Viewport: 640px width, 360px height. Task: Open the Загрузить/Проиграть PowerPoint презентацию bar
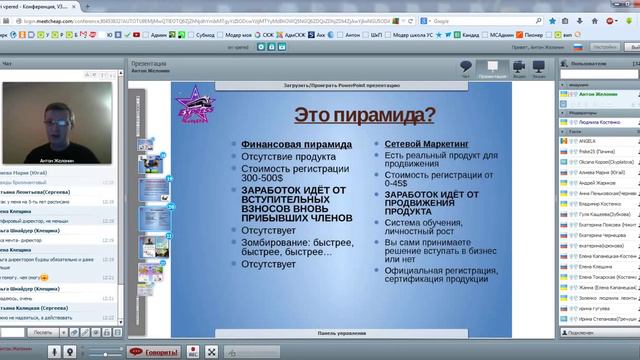coord(342,86)
